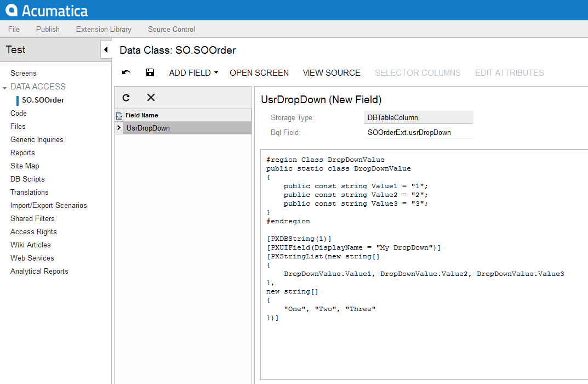Viewport: 588px width, 384px height.
Task: Open the File menu
Action: (x=14, y=29)
